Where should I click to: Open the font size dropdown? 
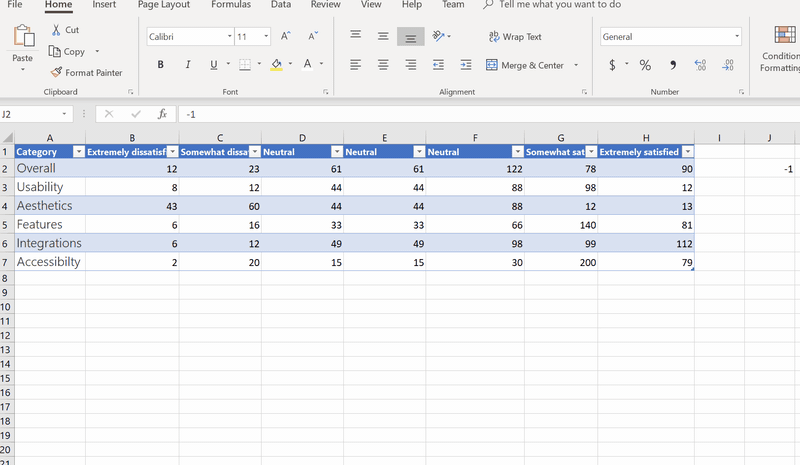[266, 36]
